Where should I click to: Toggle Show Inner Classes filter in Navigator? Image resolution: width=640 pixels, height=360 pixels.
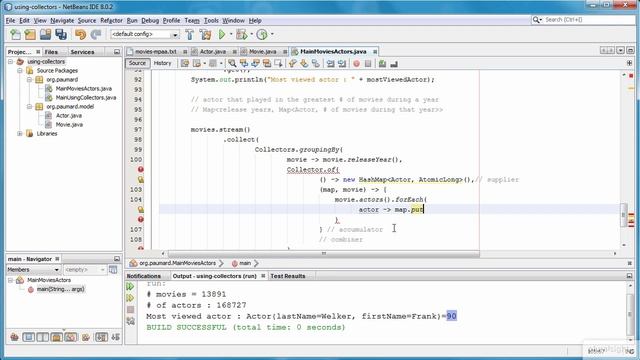click(x=71, y=337)
